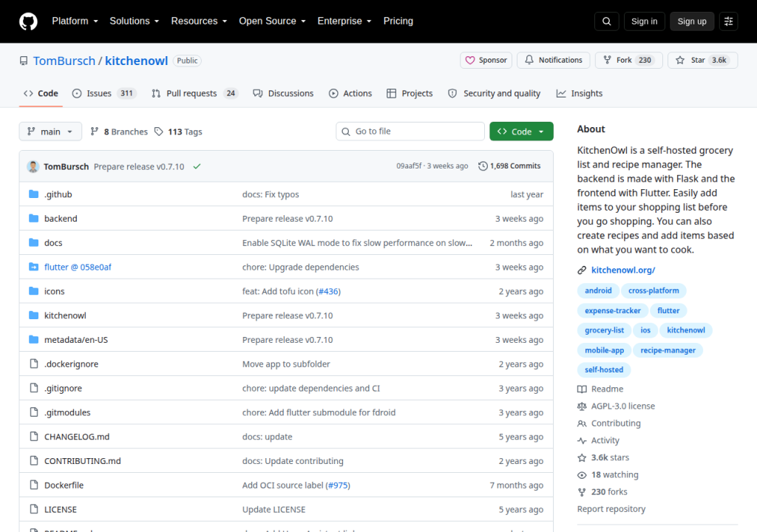Click the .gitignore file icon
757x532 pixels.
coord(34,388)
